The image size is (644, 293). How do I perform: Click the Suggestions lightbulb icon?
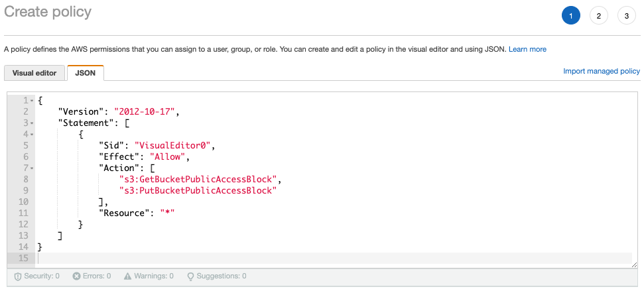pyautogui.click(x=190, y=276)
